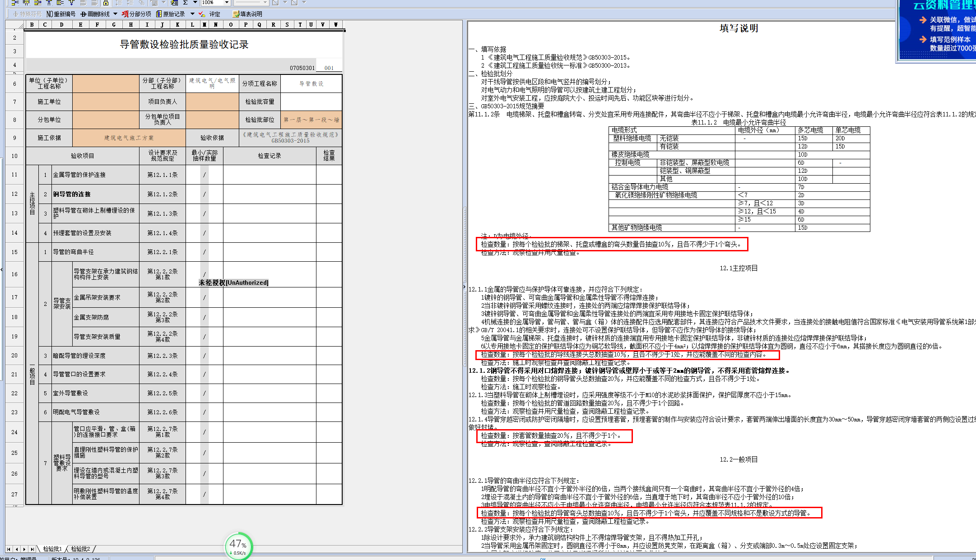Click the 项目负责人 orange input cell
Screen dimensions: 976x560
coord(212,102)
